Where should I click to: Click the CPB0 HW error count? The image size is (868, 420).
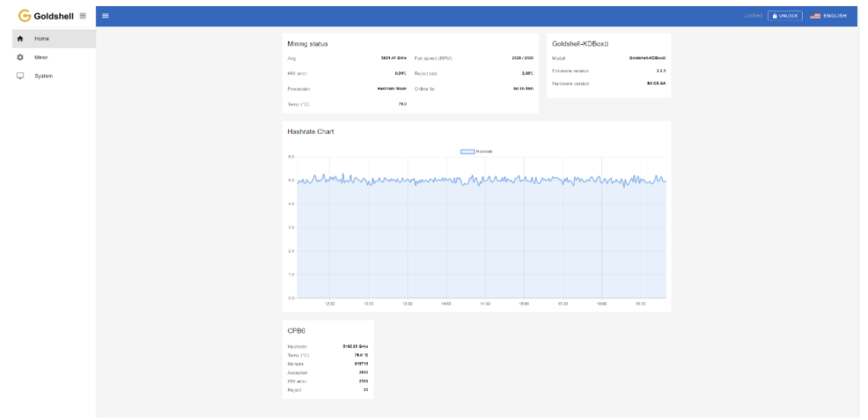(363, 381)
